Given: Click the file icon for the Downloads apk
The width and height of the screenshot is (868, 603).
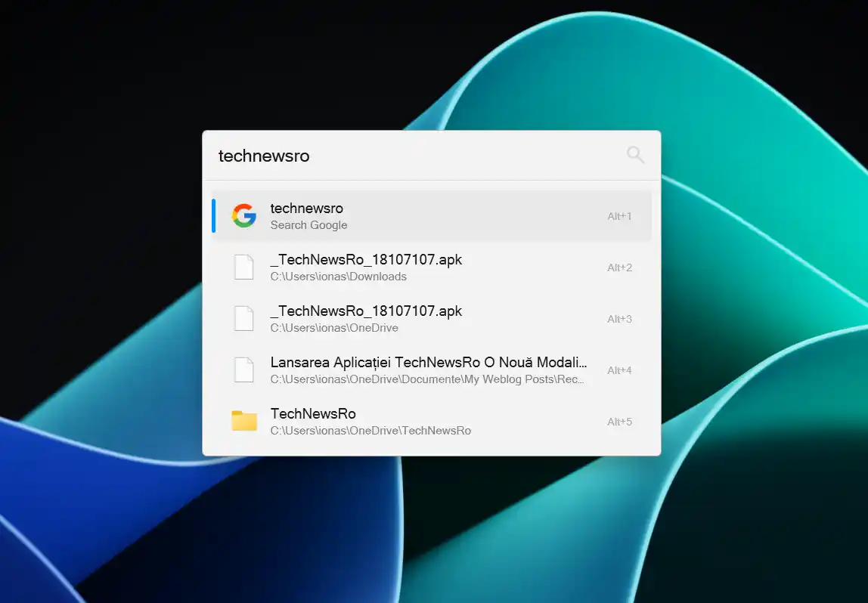Looking at the screenshot, I should point(243,267).
